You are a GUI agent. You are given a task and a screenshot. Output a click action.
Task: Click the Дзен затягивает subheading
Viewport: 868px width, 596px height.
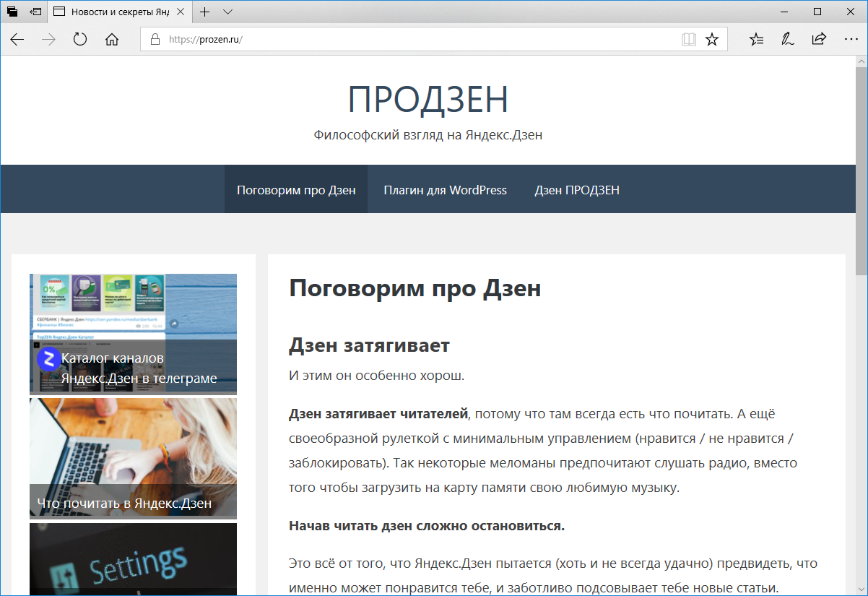(369, 345)
